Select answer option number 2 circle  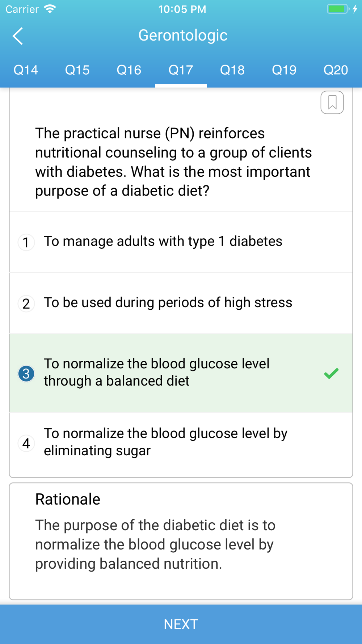click(26, 304)
